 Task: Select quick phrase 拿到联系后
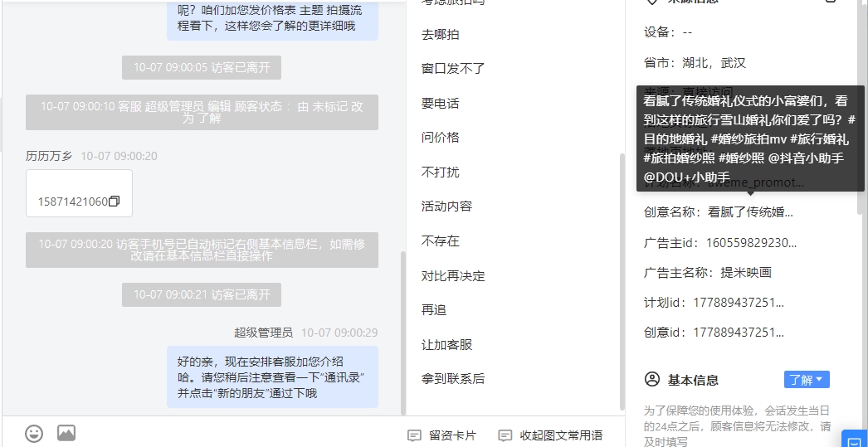pos(453,379)
